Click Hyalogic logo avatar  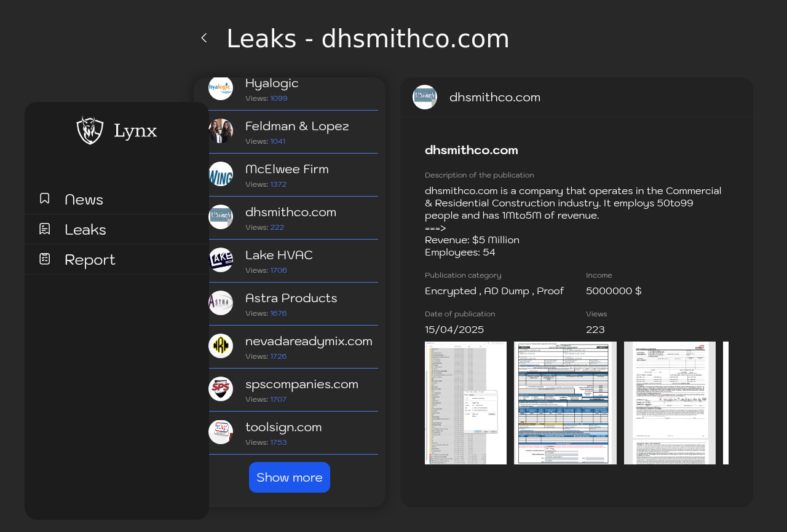221,88
